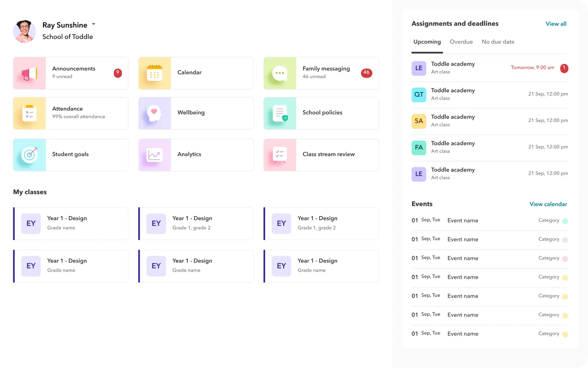This screenshot has height=368, width=588.
Task: Switch to the Overdue tab
Action: [461, 42]
